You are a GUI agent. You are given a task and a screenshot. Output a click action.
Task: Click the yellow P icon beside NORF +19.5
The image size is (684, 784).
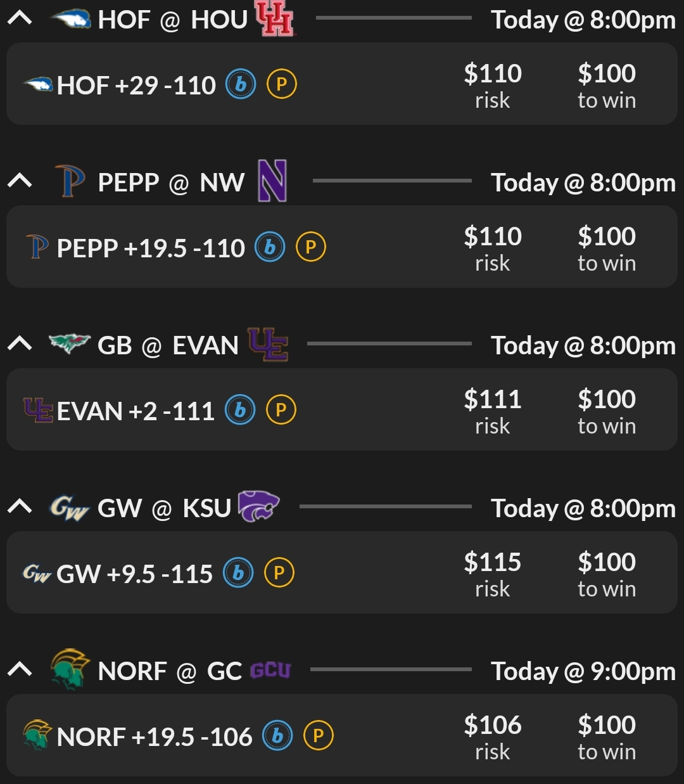[x=319, y=736]
